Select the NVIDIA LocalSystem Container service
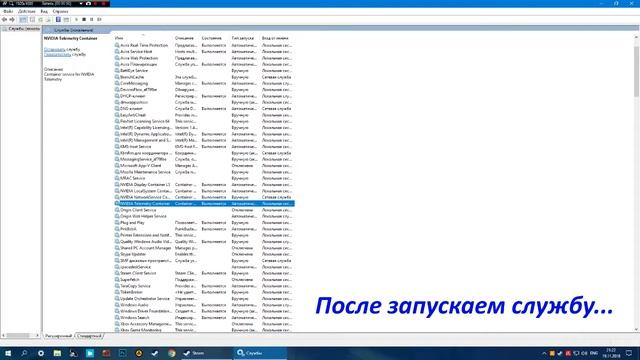Screen dimensions: 640x360 (204, 191)
